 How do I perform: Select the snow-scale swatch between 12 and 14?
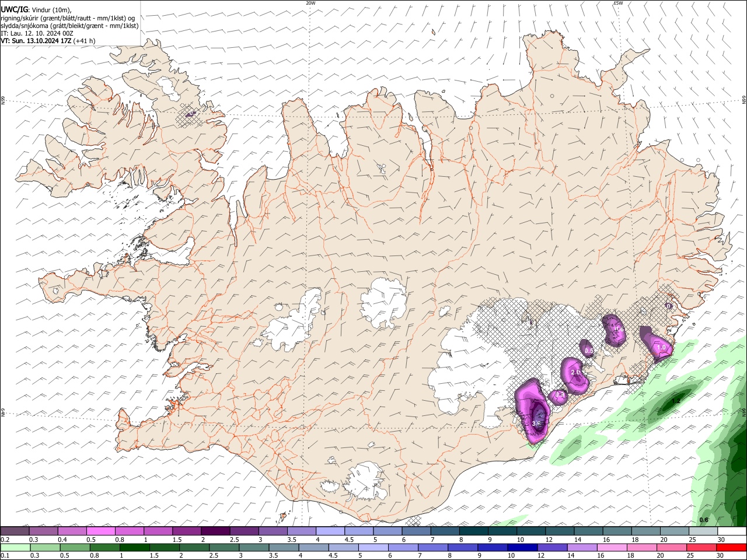(560, 531)
